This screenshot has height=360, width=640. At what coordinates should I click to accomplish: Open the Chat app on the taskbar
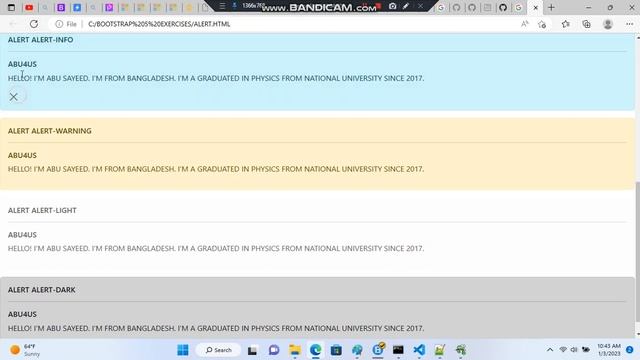[x=274, y=350]
